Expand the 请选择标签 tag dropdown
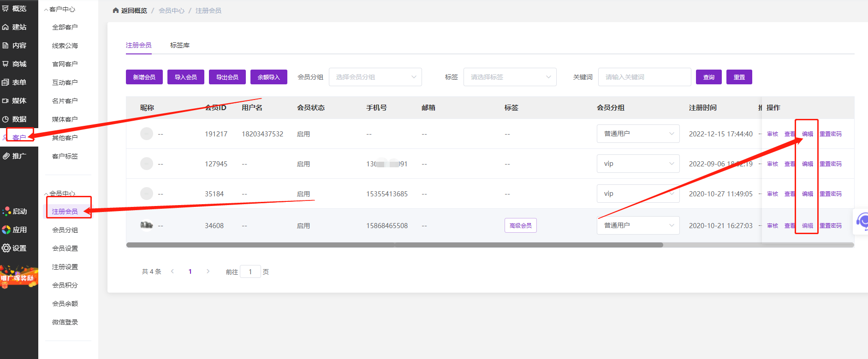This screenshot has width=868, height=359. point(510,77)
